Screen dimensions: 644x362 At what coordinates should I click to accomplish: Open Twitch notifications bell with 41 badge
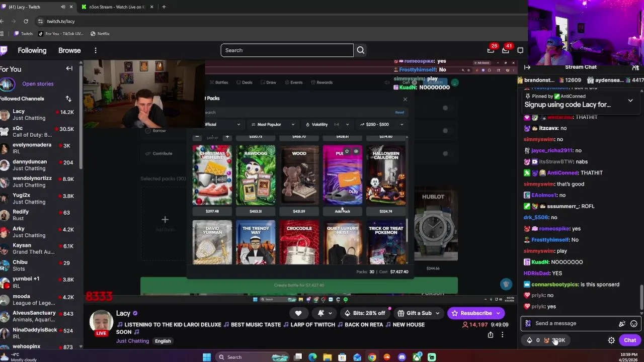[x=506, y=50]
